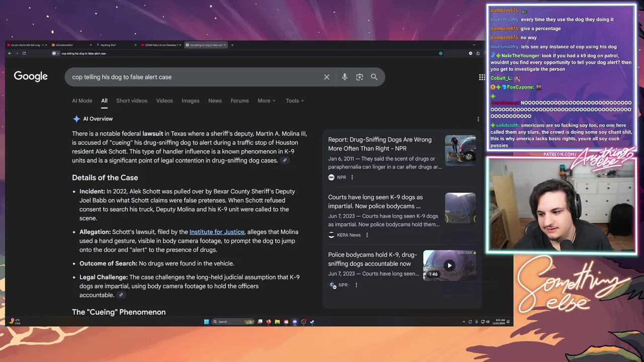Open Drug-Sniffing Dogs Are Wrong NPR report

click(380, 144)
